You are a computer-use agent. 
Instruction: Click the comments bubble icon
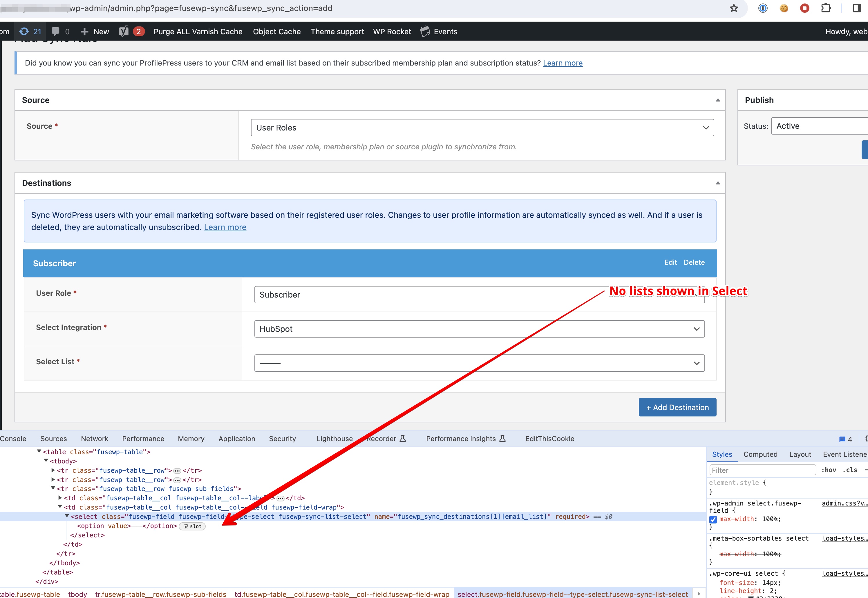[55, 32]
